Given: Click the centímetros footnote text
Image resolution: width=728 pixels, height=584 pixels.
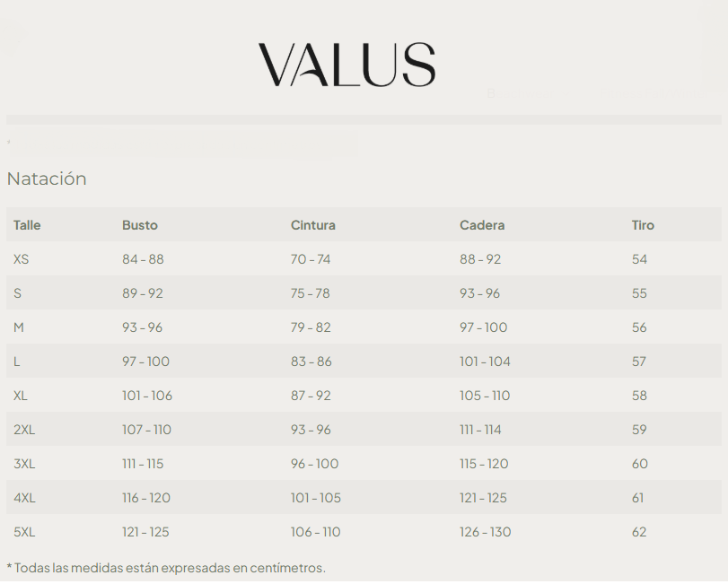Looking at the screenshot, I should point(166,568).
